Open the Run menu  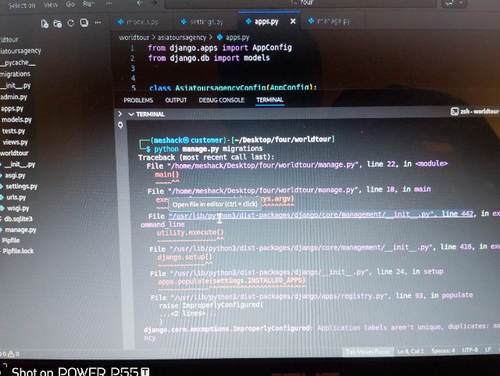(88, 4)
